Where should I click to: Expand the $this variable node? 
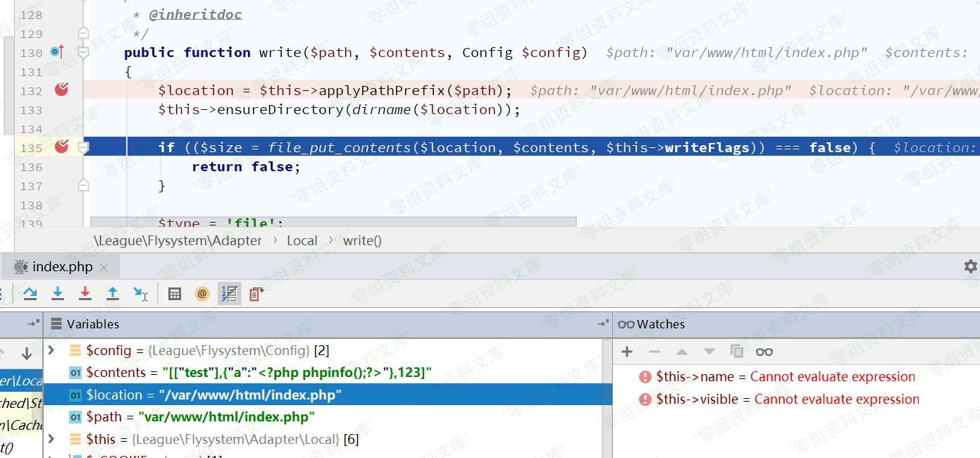51,439
